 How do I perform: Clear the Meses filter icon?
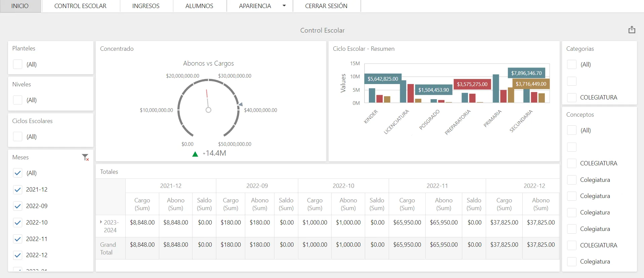tap(85, 157)
